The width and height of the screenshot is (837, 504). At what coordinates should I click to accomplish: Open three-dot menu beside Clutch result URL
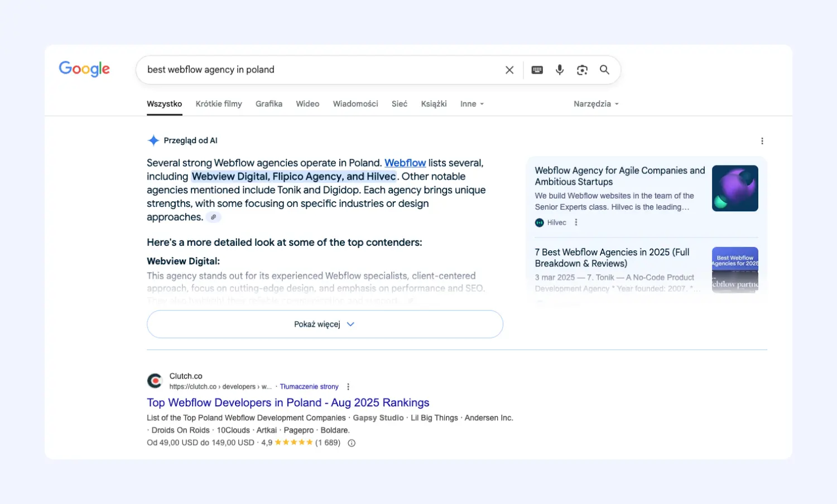pyautogui.click(x=348, y=386)
